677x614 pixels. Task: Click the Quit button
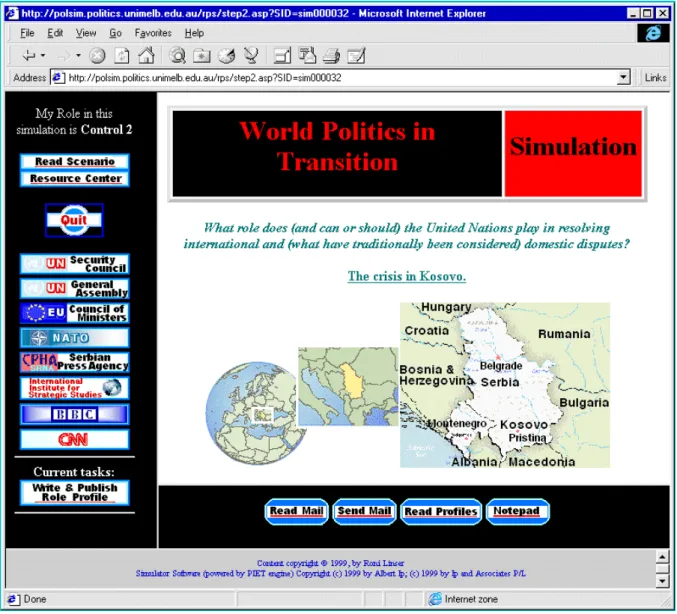74,220
